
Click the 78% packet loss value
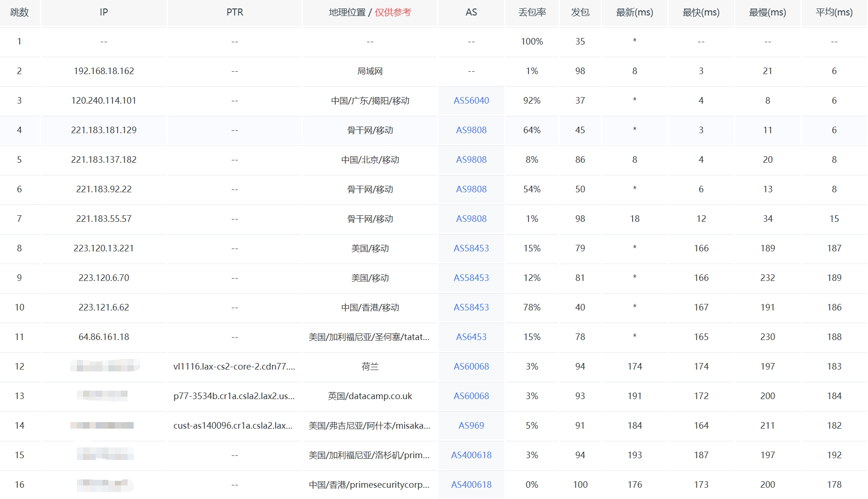pos(532,307)
